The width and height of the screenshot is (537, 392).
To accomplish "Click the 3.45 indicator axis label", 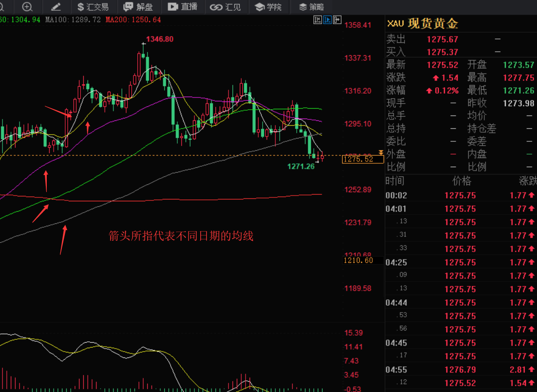I will coord(352,375).
